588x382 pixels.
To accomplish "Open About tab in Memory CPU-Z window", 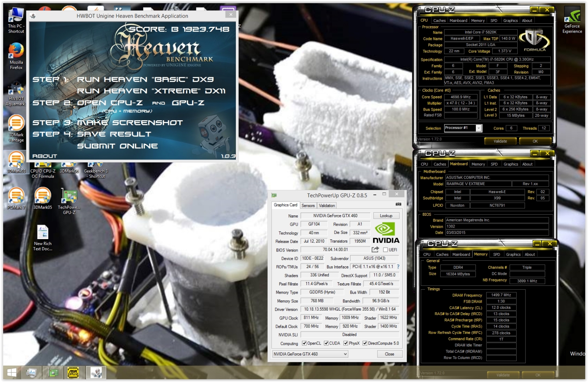I will click(530, 254).
